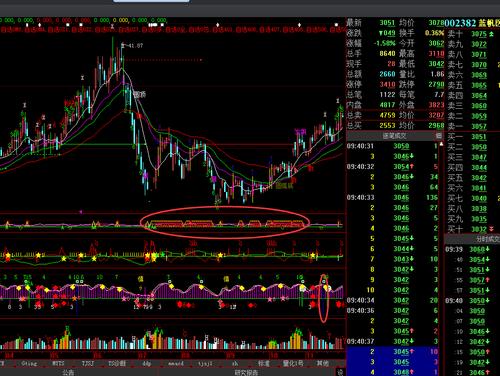Click the 今开 value 3062
The image size is (500, 376).
436,43
